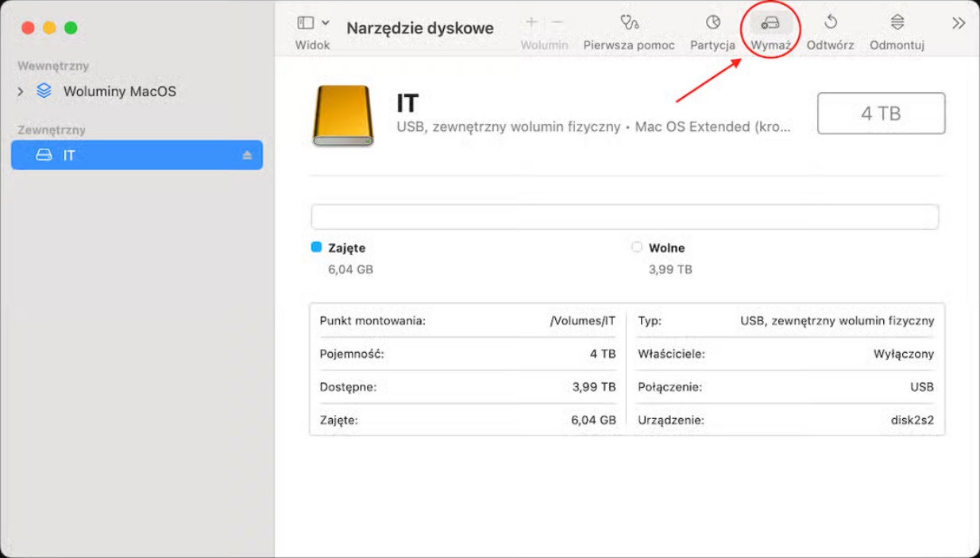Click the white Wolne color legend
980x558 pixels.
point(636,247)
